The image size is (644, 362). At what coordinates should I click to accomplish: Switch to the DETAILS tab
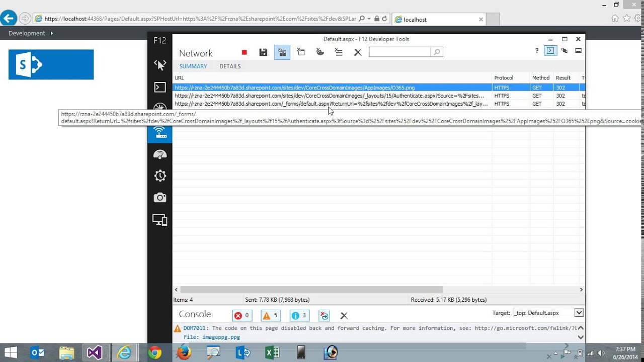point(230,66)
